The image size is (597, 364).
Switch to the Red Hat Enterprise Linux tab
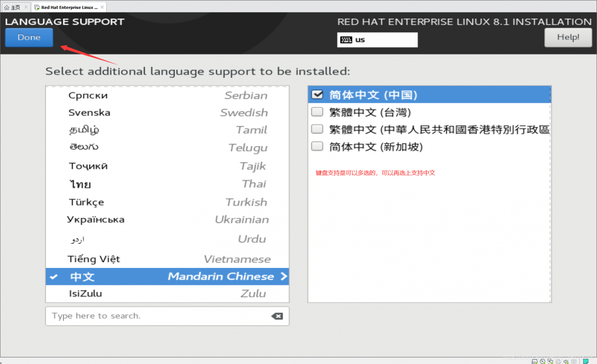point(69,7)
